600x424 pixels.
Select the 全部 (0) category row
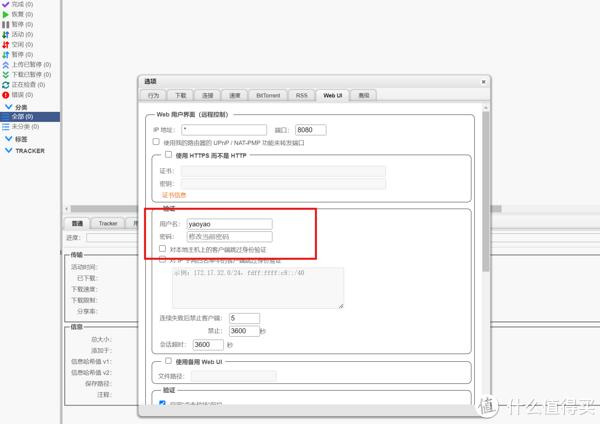point(30,116)
